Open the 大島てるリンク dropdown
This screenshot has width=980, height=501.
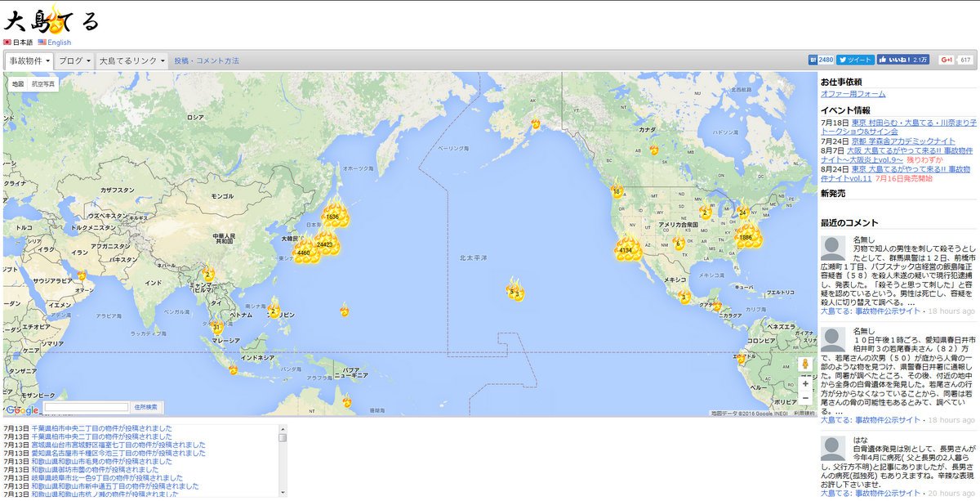(x=132, y=60)
